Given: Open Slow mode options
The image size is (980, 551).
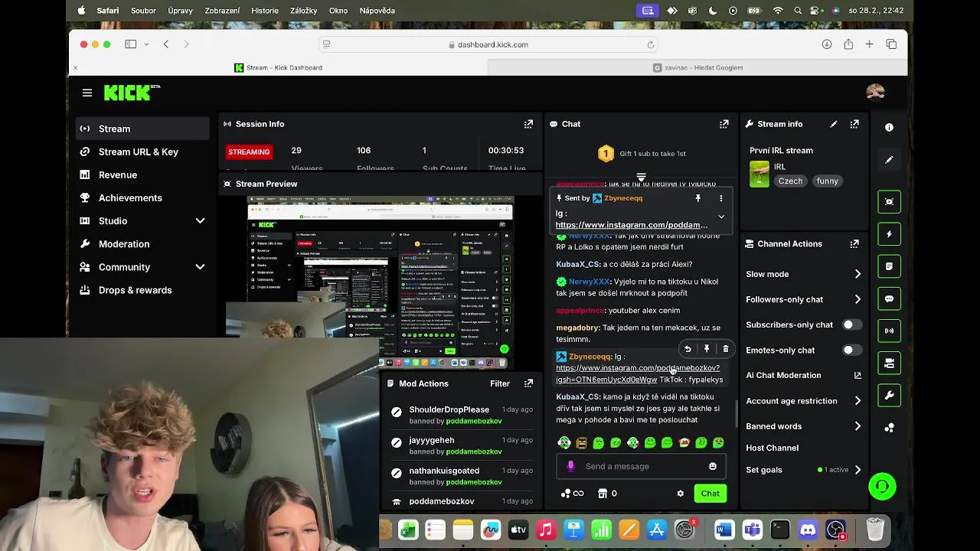Looking at the screenshot, I should pos(804,274).
